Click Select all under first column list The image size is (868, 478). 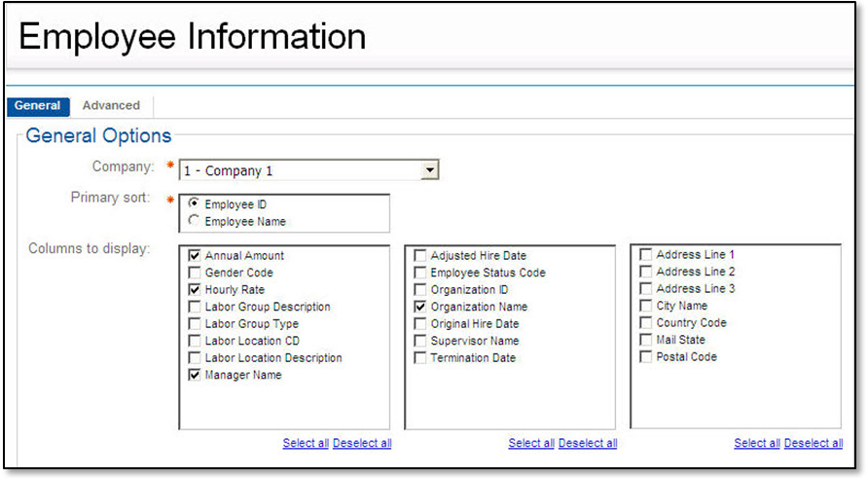click(x=306, y=443)
